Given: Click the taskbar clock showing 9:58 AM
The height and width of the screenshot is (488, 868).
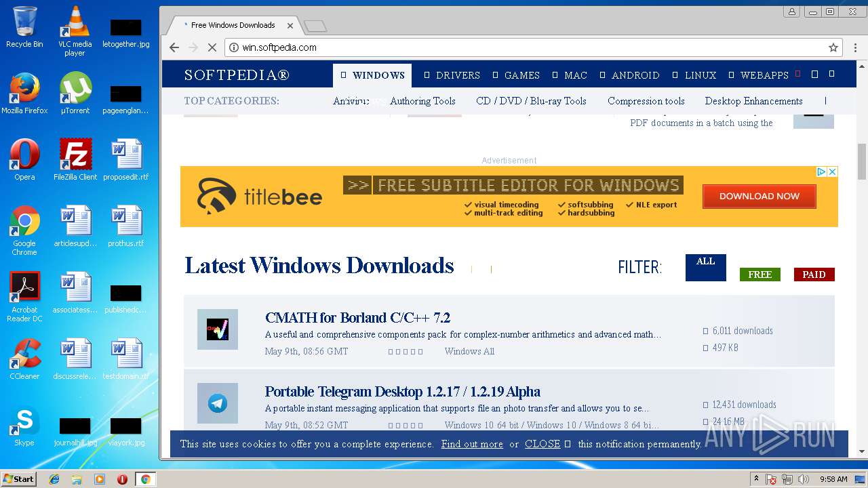Looking at the screenshot, I should [833, 479].
